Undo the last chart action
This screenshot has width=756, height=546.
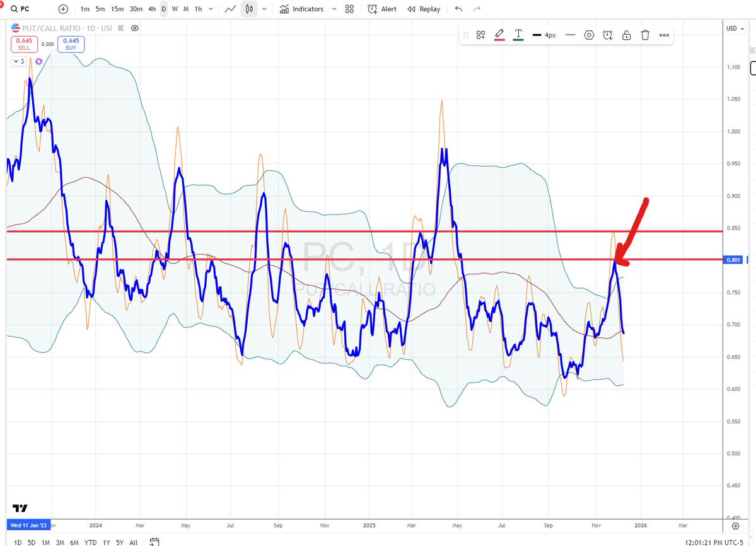[458, 9]
